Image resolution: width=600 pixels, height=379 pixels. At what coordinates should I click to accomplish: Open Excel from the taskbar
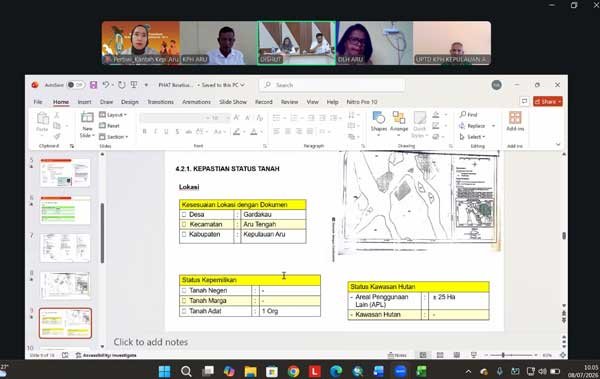(x=421, y=371)
